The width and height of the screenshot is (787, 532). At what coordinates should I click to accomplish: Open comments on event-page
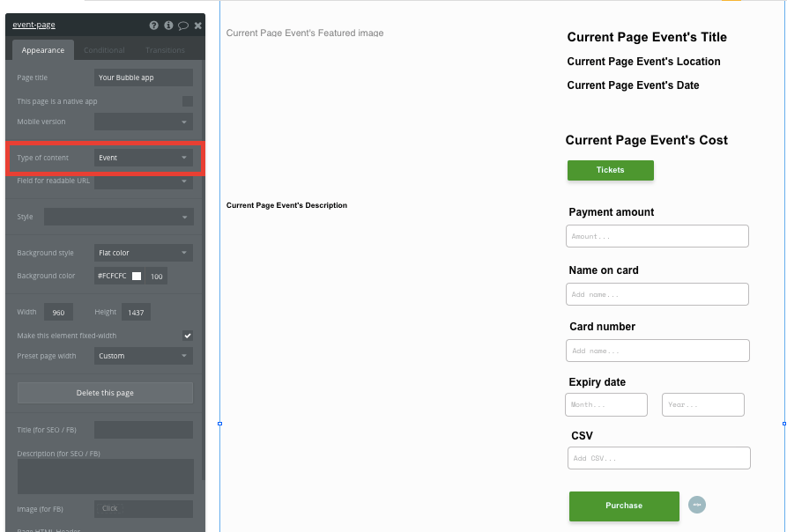pos(182,25)
